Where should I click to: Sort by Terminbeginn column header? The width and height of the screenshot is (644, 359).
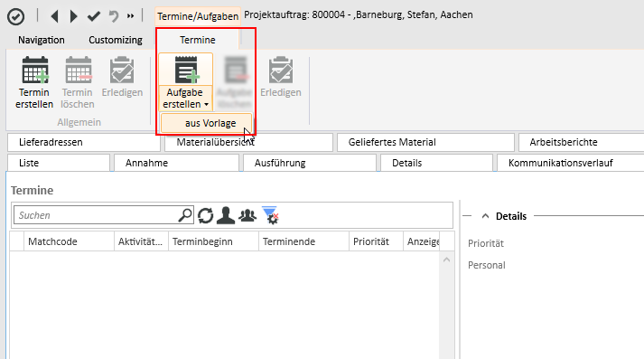(x=213, y=241)
